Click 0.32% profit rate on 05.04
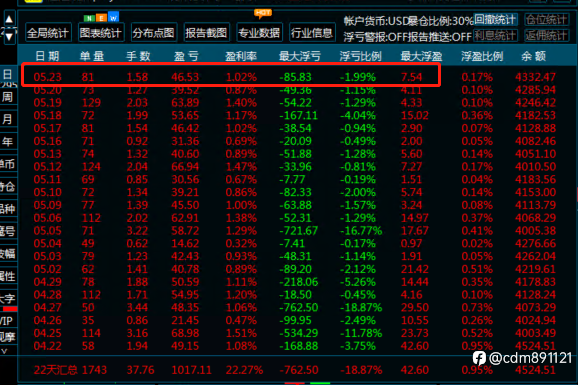The height and width of the screenshot is (385, 578). click(241, 243)
